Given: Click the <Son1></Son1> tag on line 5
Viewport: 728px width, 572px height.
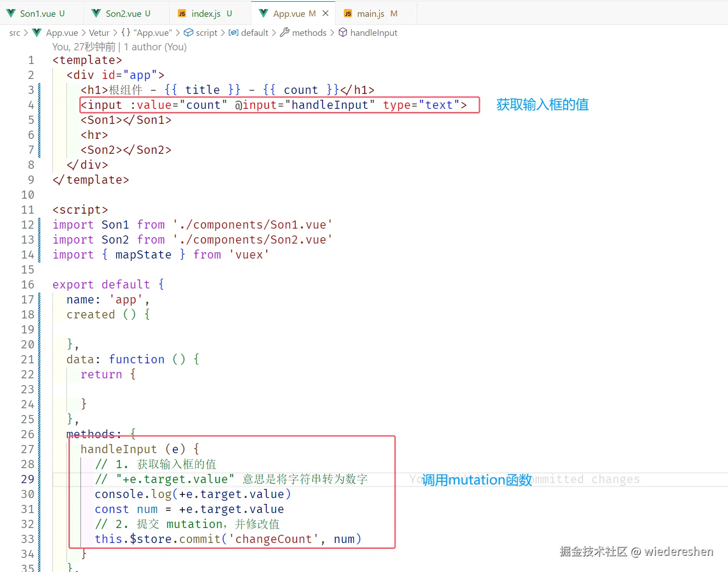Looking at the screenshot, I should [126, 120].
